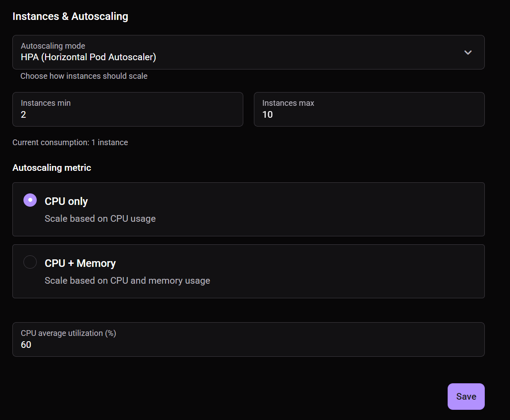Click 'Choose how instances should scale' hint
This screenshot has height=420, width=510.
[84, 76]
